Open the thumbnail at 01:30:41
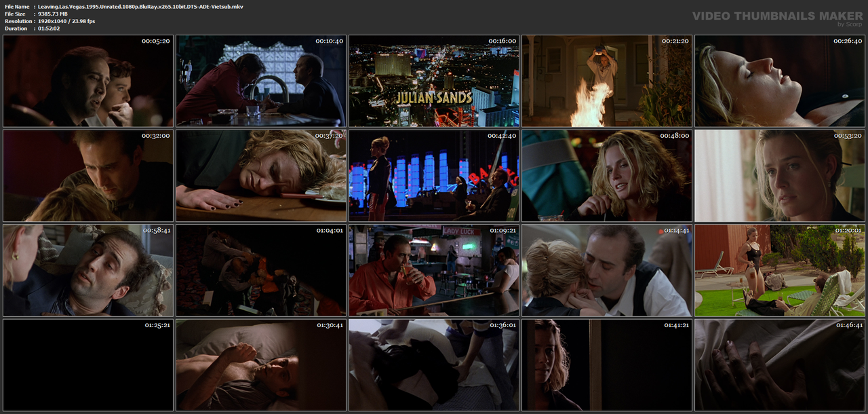 (x=261, y=364)
